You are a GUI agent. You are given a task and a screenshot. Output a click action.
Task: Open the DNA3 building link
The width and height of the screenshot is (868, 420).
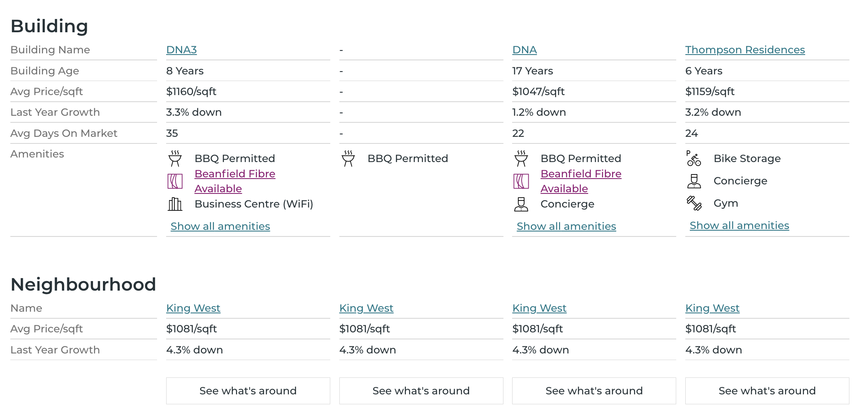pos(181,50)
